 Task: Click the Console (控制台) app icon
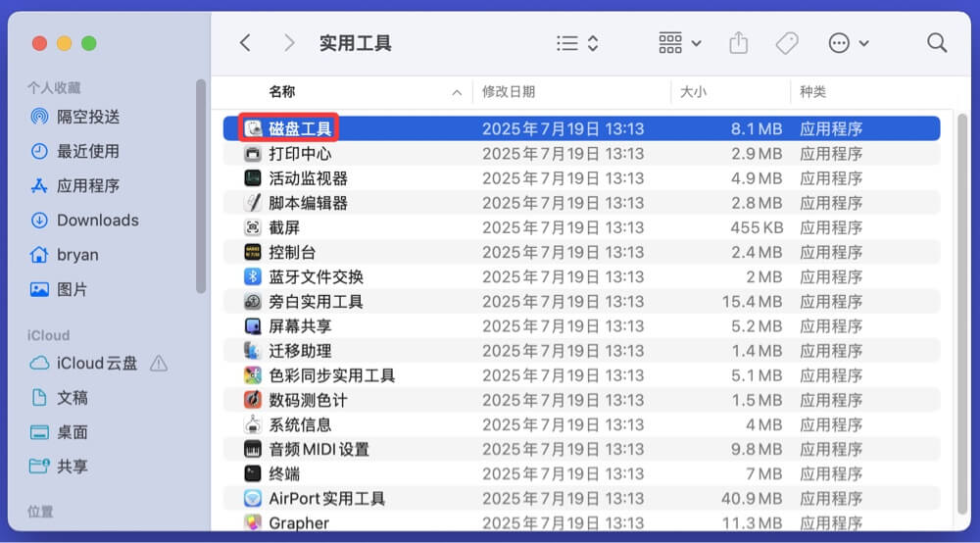[x=253, y=252]
